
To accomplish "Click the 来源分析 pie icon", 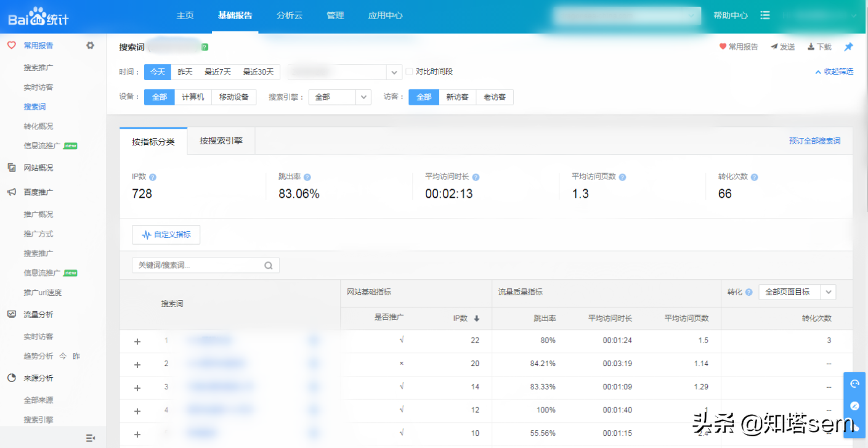I will (12, 378).
